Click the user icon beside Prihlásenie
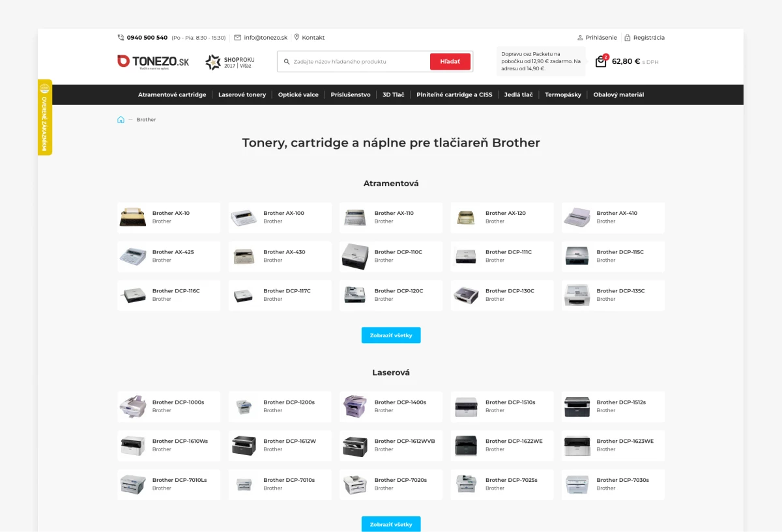 tap(580, 38)
